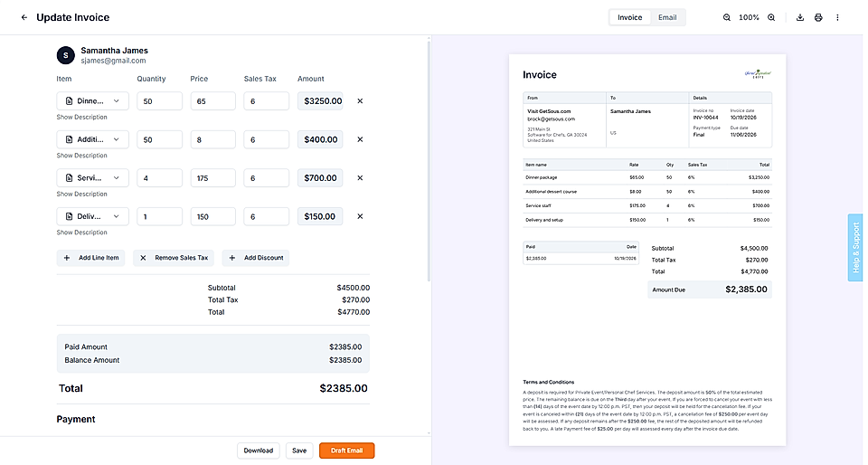Remove the Dinner package line item
Viewport: 868px width, 465px height.
360,100
